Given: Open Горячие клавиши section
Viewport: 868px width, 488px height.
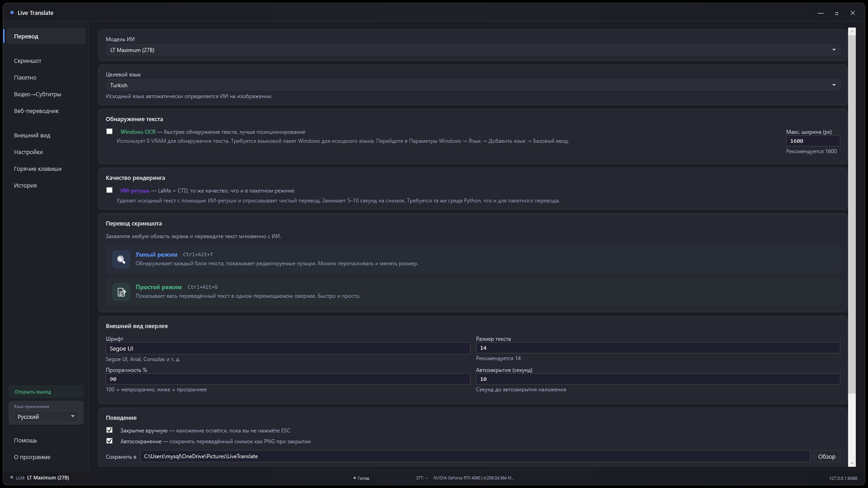Looking at the screenshot, I should pos(46,169).
